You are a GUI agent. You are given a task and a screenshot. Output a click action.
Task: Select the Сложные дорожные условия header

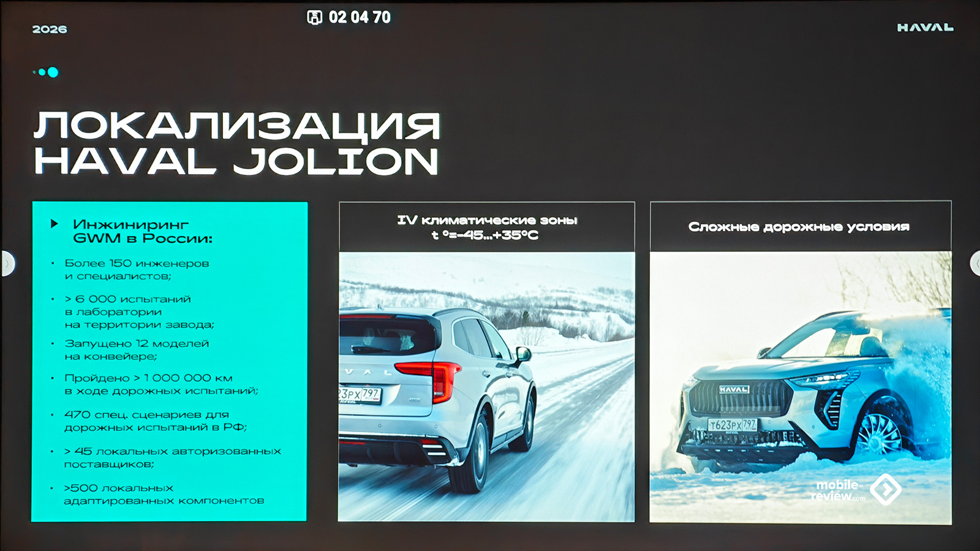click(x=799, y=227)
